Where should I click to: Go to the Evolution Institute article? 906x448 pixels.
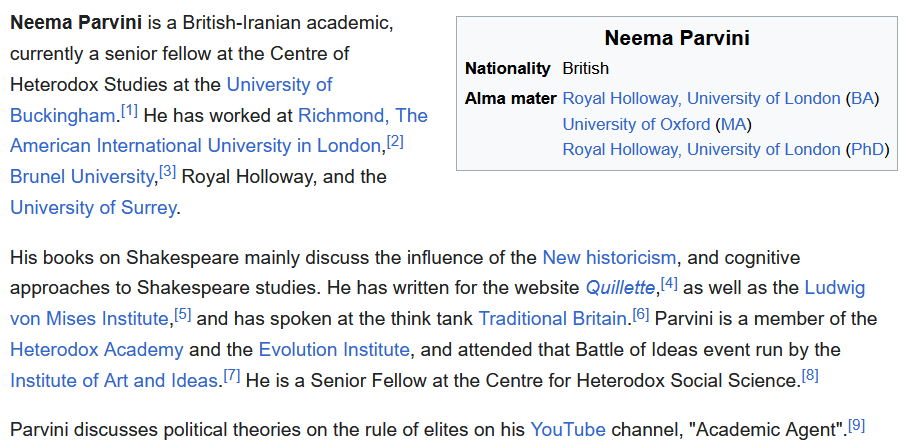pyautogui.click(x=334, y=350)
